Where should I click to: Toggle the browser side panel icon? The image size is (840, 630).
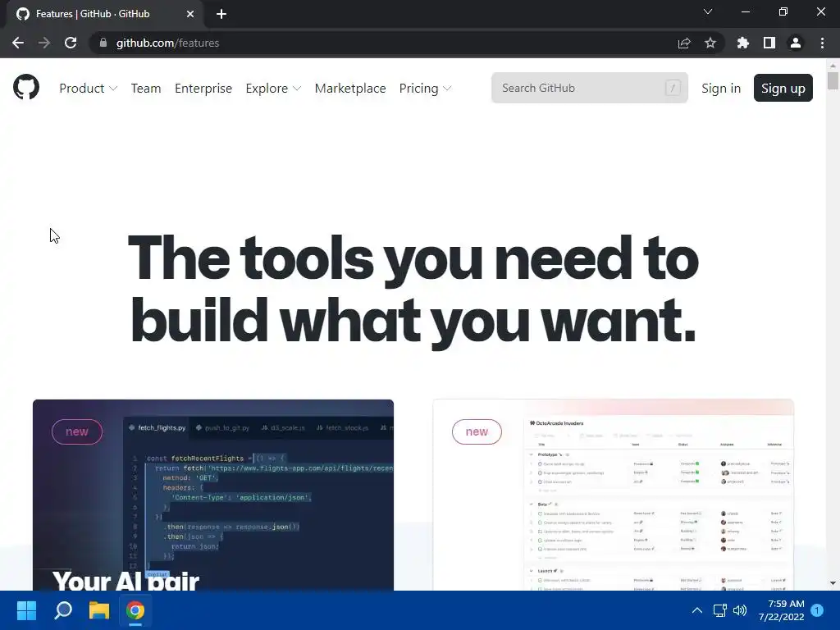[x=769, y=43]
